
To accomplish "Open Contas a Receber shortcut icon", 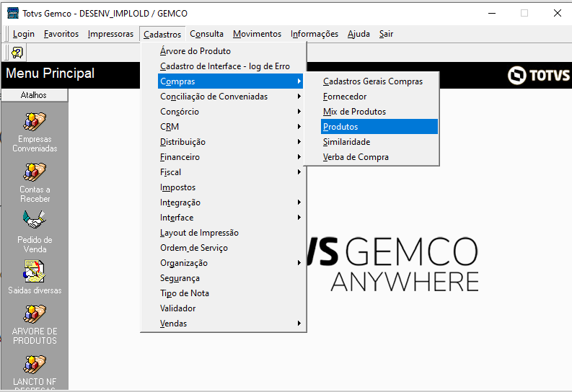I will point(35,172).
